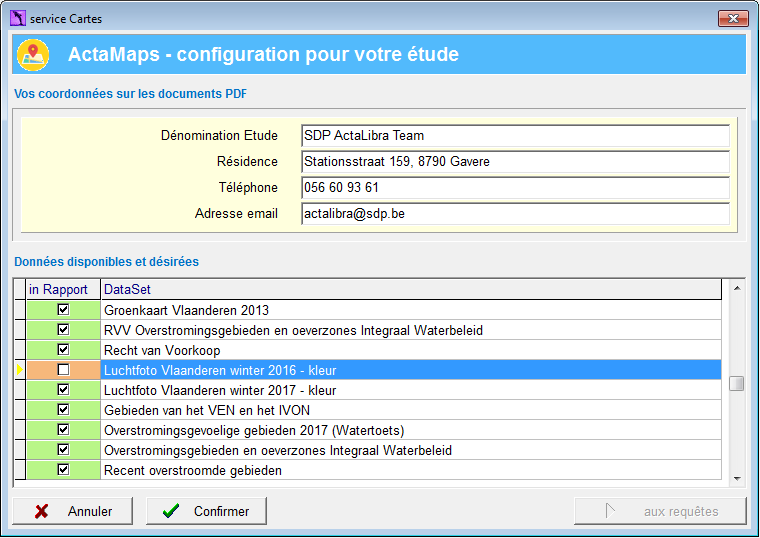
Task: Select Recent overstroomde gebieden row text
Action: [193, 471]
